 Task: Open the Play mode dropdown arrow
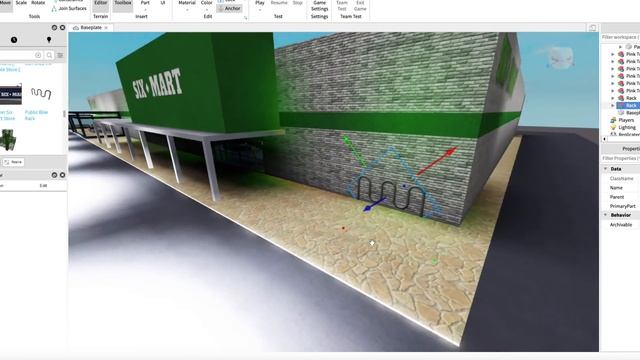click(260, 10)
